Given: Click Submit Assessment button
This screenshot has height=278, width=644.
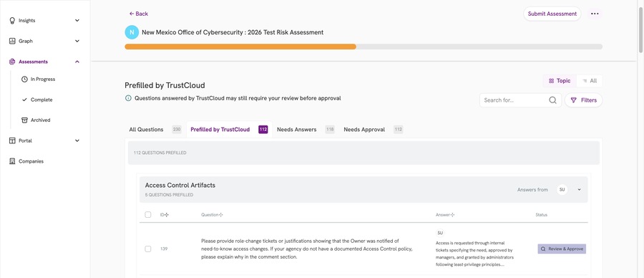Looking at the screenshot, I should point(552,14).
